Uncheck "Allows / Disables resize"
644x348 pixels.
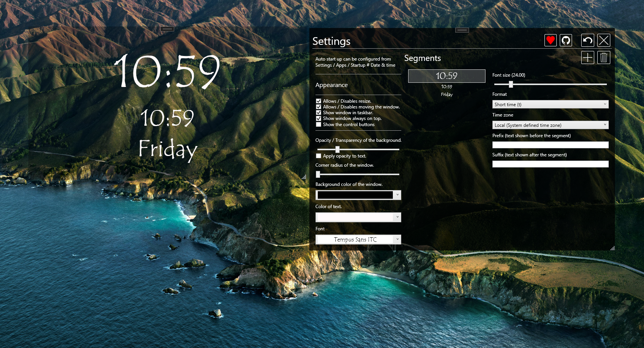coord(318,101)
